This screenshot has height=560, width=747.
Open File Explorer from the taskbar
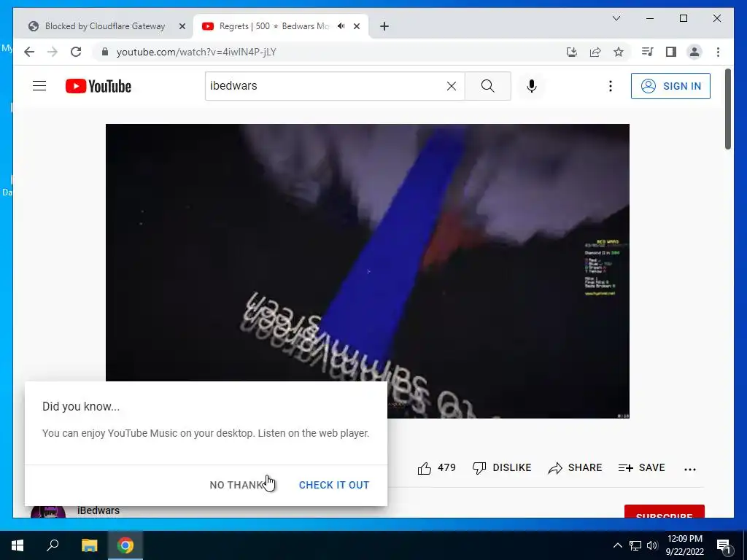coord(89,545)
